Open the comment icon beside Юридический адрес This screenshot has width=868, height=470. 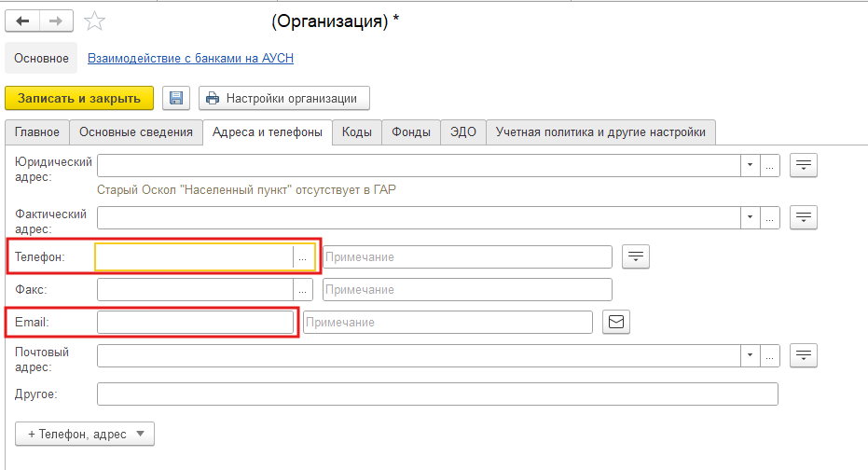804,165
